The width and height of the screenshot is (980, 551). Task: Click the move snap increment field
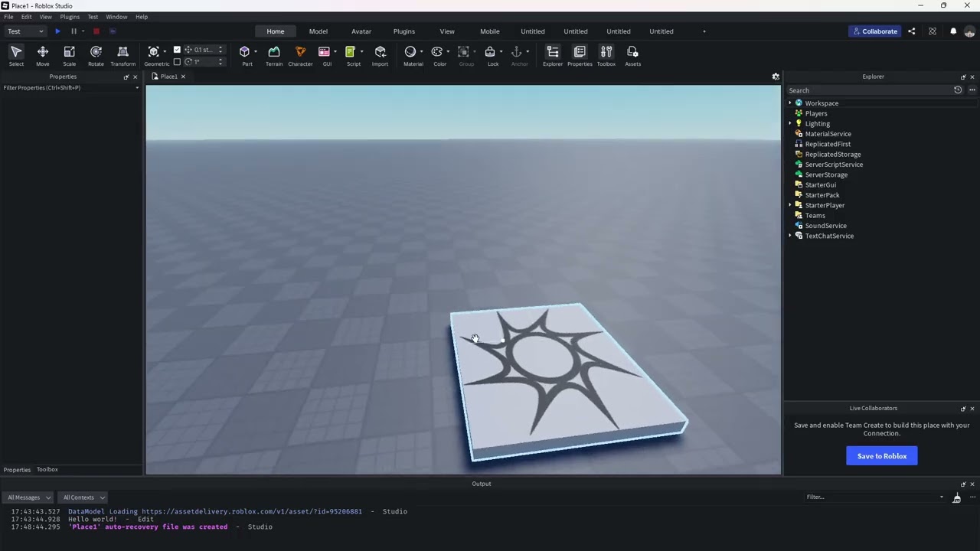204,50
